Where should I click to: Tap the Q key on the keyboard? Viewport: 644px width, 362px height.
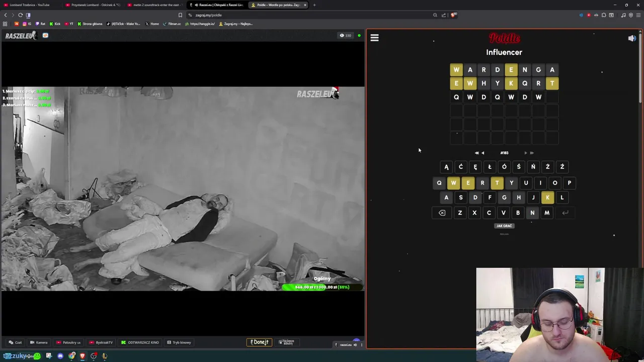439,183
